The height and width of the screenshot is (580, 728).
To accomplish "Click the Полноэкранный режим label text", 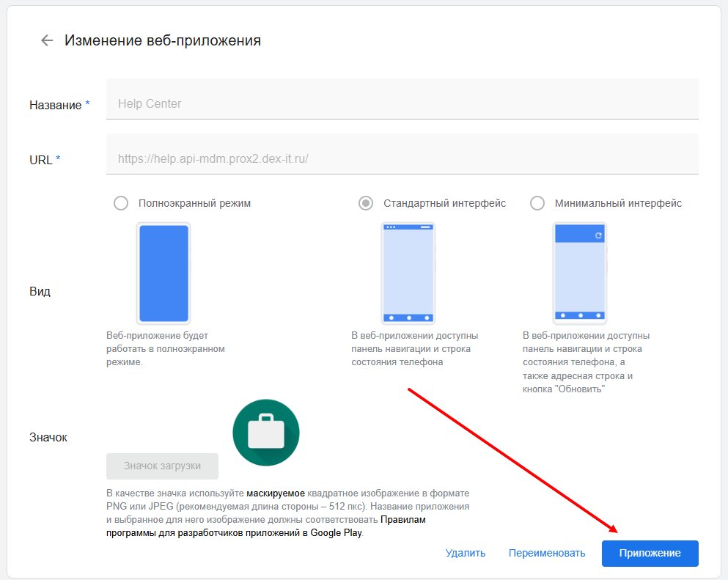I will coord(194,203).
